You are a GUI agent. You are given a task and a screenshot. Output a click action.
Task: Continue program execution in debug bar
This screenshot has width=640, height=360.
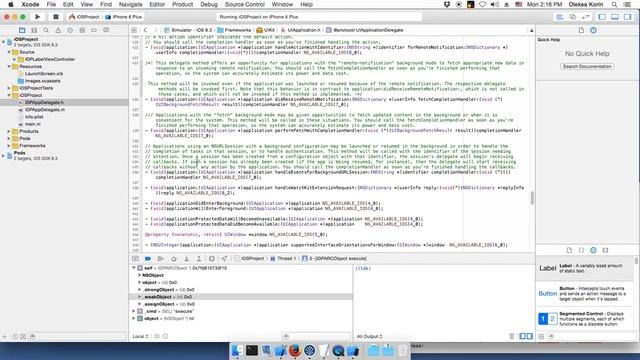[x=160, y=258]
